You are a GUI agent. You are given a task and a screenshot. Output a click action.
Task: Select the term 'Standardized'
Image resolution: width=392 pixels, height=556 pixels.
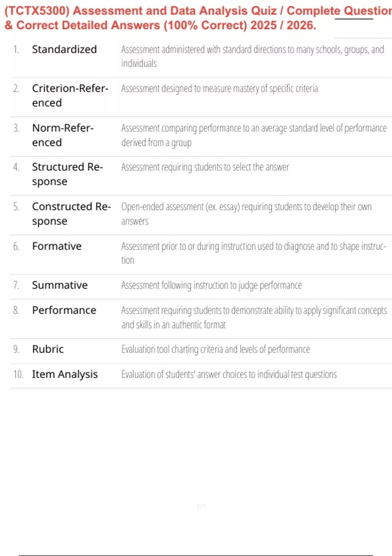[64, 49]
